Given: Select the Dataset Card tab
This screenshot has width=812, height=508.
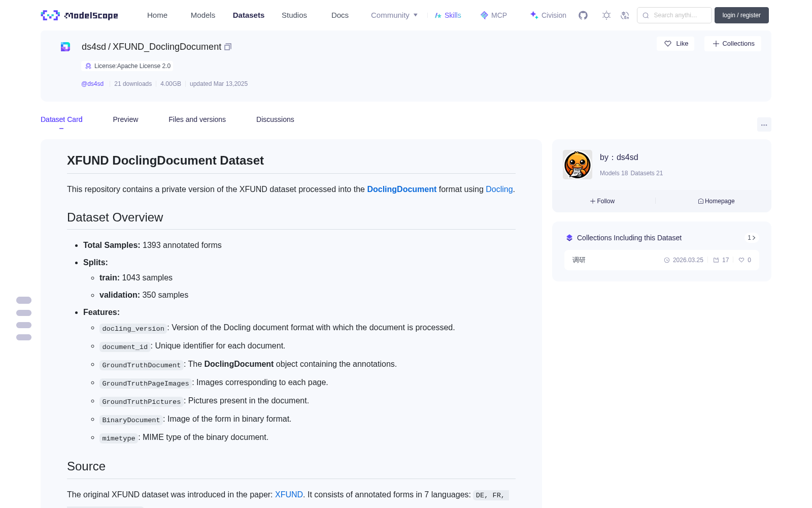Looking at the screenshot, I should click(61, 119).
